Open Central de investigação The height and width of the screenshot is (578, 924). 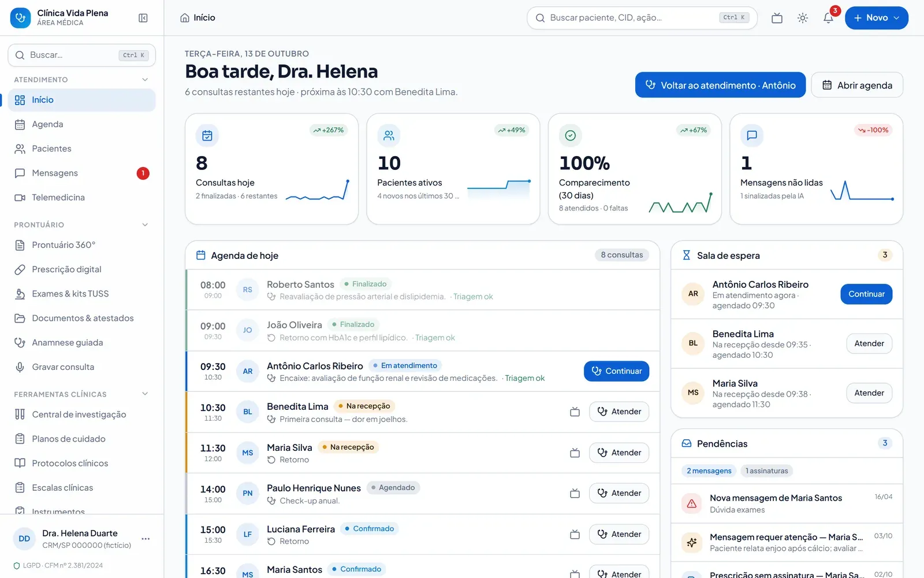coord(81,414)
